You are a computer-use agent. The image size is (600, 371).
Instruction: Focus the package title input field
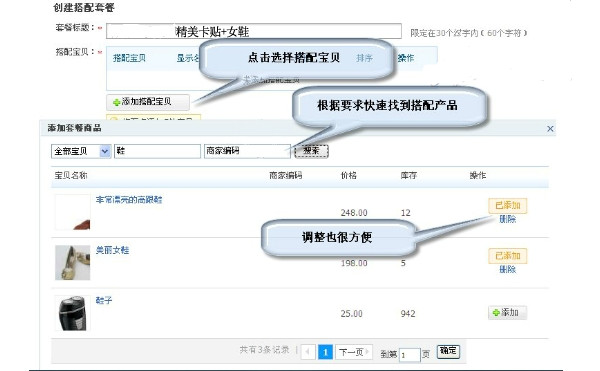[x=254, y=31]
